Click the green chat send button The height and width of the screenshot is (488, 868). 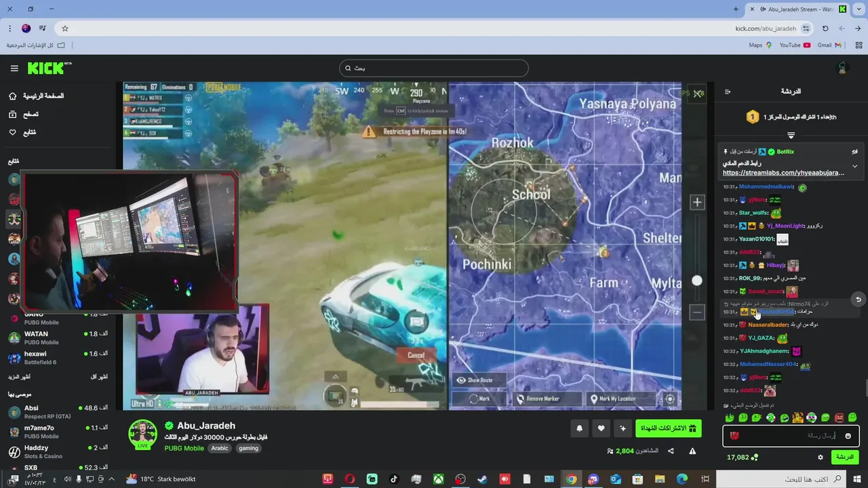click(x=845, y=457)
